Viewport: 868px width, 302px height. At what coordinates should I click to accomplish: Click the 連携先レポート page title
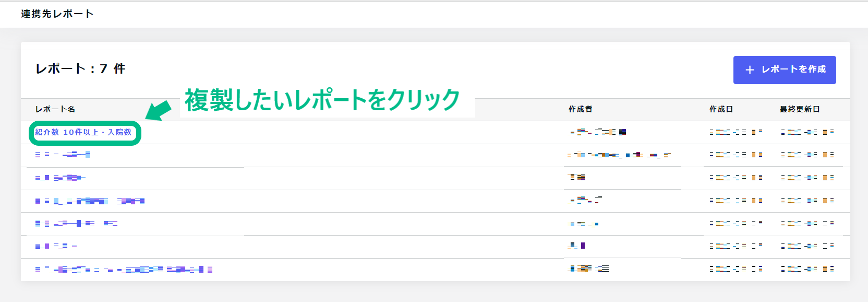(x=57, y=14)
